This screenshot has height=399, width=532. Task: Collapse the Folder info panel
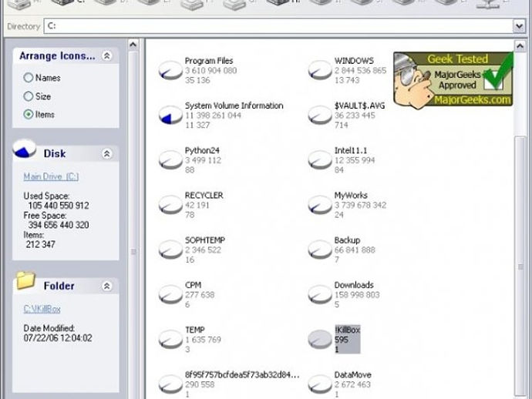click(107, 286)
